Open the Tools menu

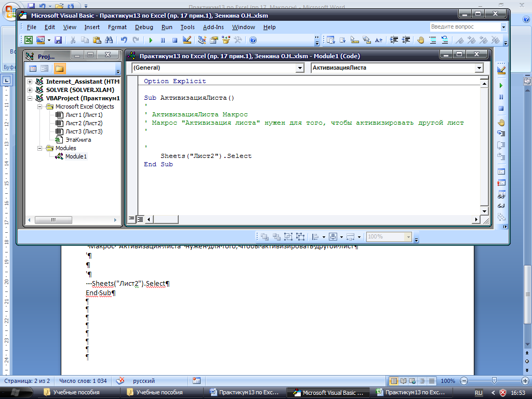pyautogui.click(x=187, y=27)
